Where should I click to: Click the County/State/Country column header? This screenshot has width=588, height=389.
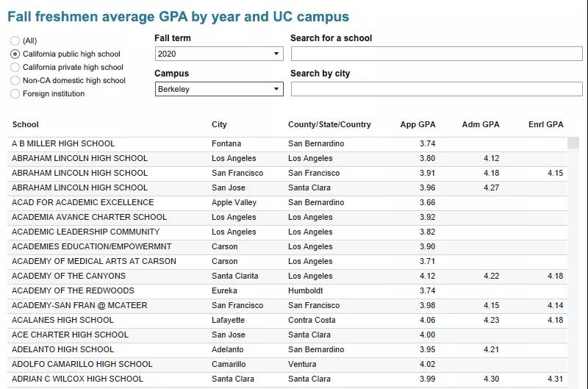(x=329, y=124)
